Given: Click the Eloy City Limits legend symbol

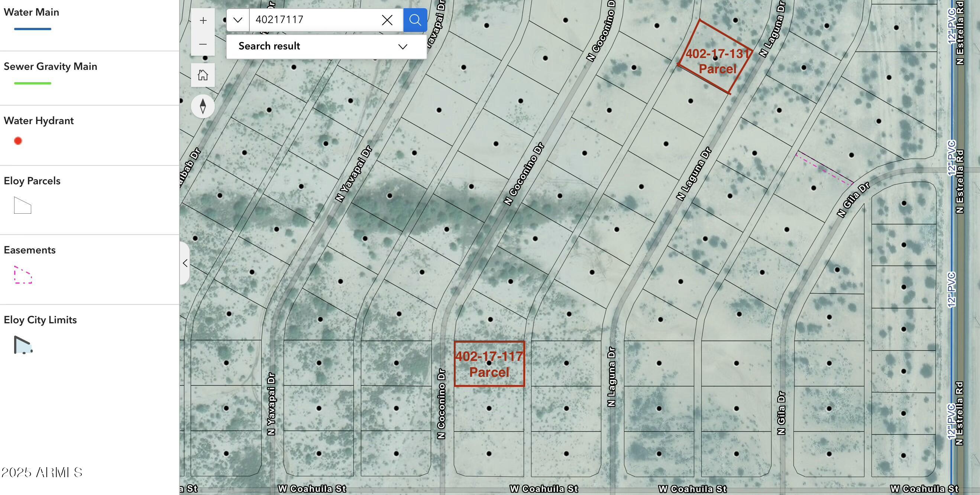Looking at the screenshot, I should tap(23, 345).
